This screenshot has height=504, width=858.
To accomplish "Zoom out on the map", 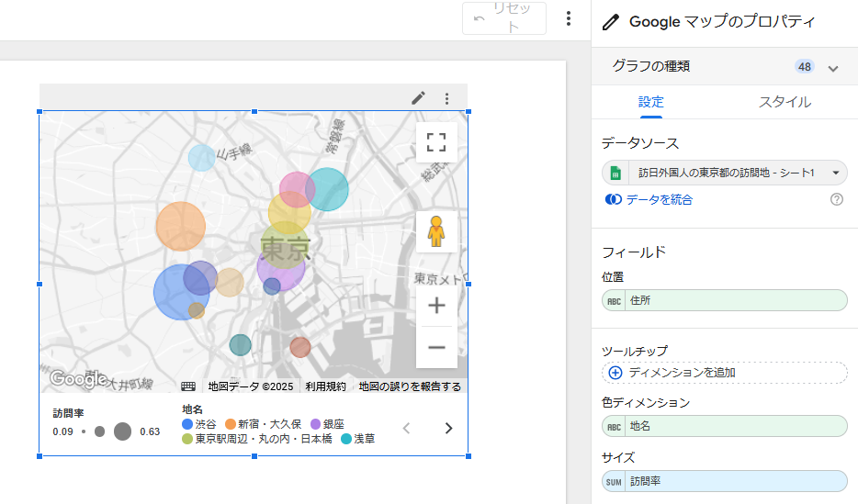I will point(436,347).
